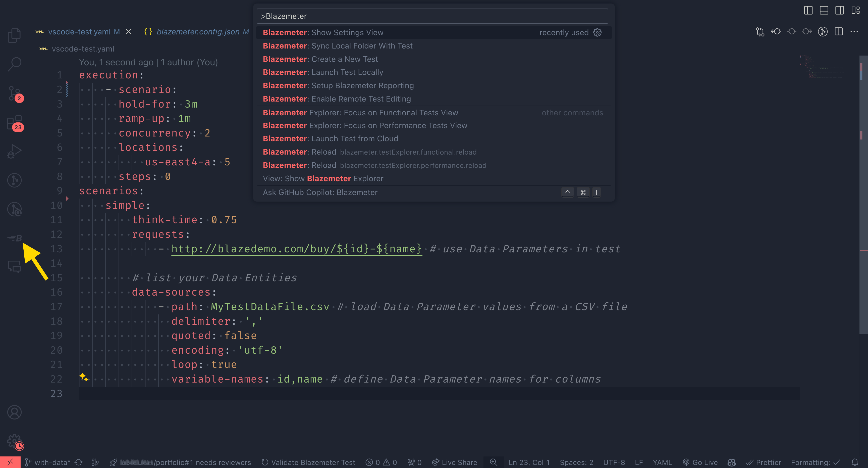868x468 pixels.
Task: Run Blazemeter: Create a New Test
Action: pyautogui.click(x=434, y=59)
